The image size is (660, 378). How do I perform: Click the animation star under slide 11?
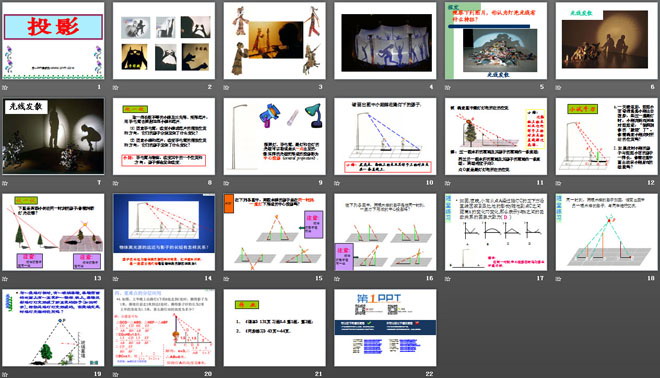click(448, 183)
